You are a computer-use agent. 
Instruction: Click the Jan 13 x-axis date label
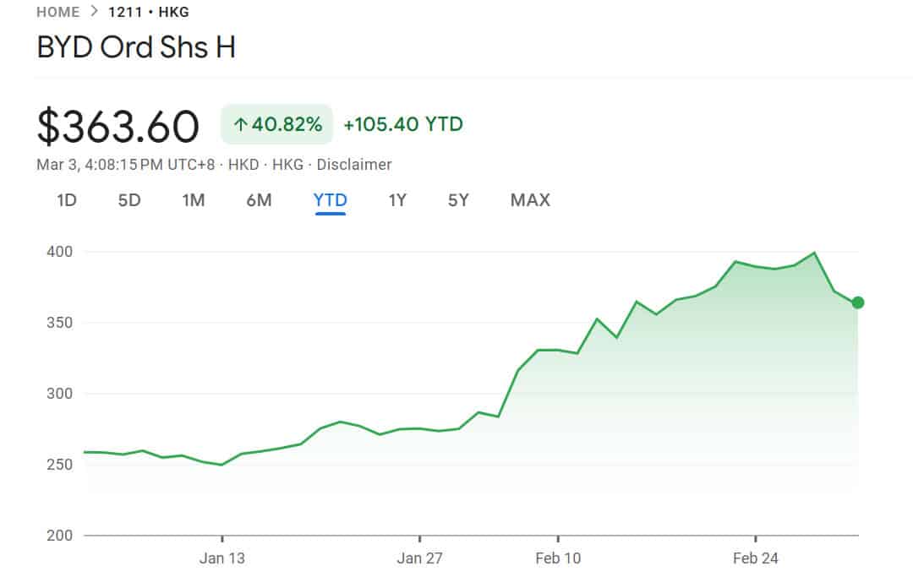(221, 558)
